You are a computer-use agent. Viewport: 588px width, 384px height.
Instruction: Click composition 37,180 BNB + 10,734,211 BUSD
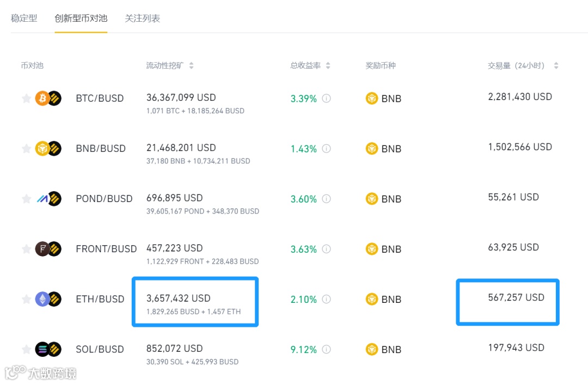[x=198, y=161]
